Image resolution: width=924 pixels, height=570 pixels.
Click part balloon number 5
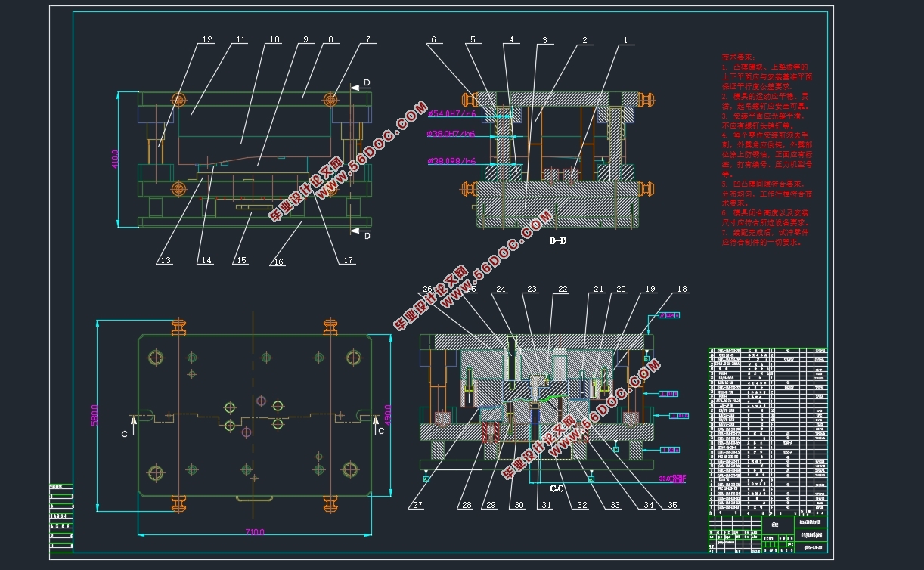pos(472,39)
